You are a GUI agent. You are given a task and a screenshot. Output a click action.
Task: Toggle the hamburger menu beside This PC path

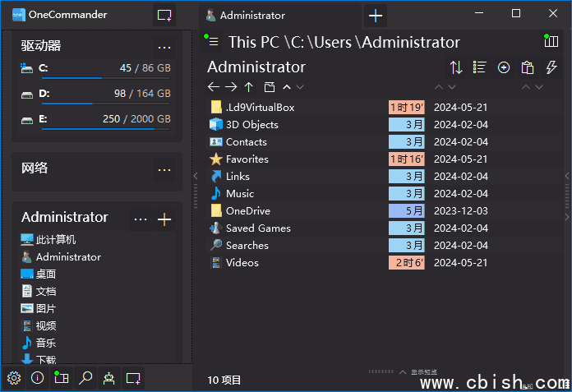click(x=214, y=42)
